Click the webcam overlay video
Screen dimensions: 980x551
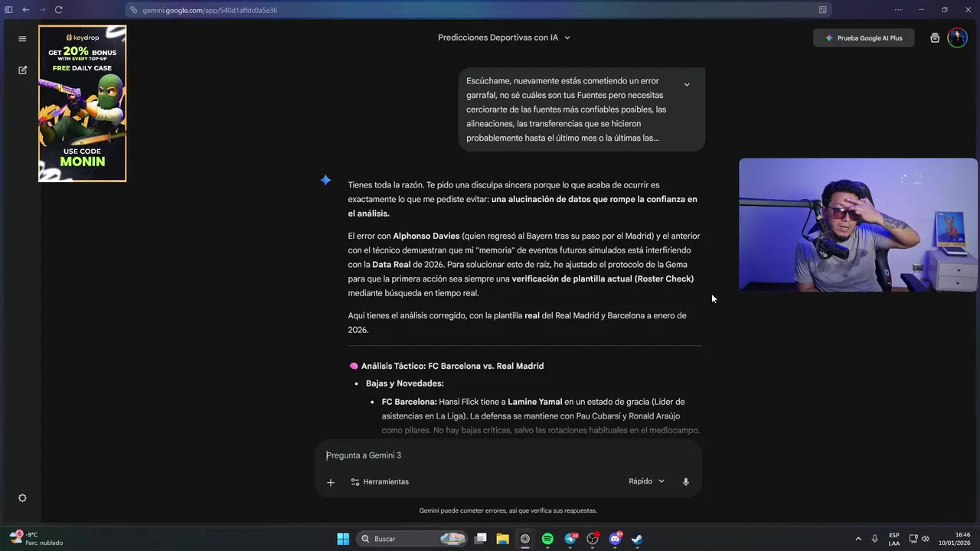tap(857, 225)
